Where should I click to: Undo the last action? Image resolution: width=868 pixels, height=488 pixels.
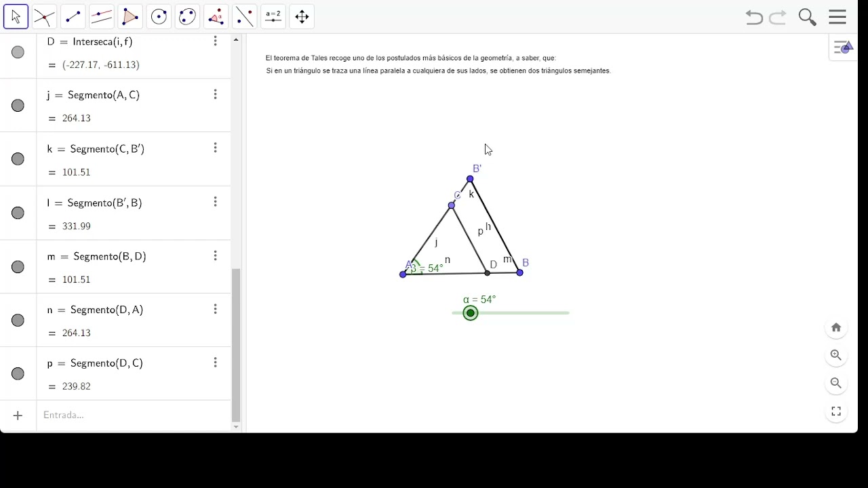tap(754, 17)
